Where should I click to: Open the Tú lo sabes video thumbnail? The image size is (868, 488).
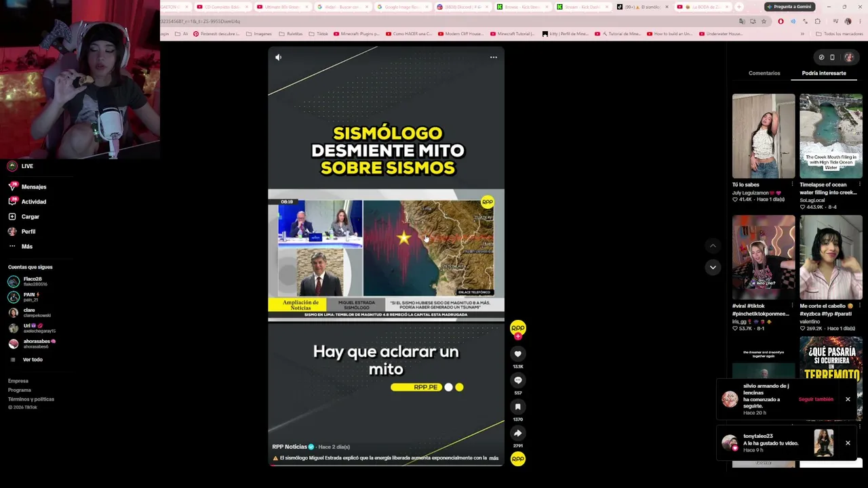click(x=764, y=136)
